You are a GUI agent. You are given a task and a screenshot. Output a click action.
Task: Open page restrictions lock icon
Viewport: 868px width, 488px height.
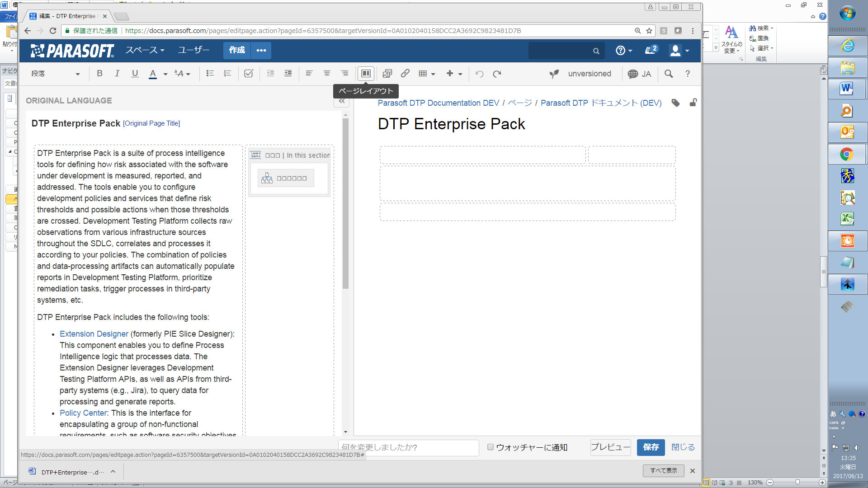693,103
